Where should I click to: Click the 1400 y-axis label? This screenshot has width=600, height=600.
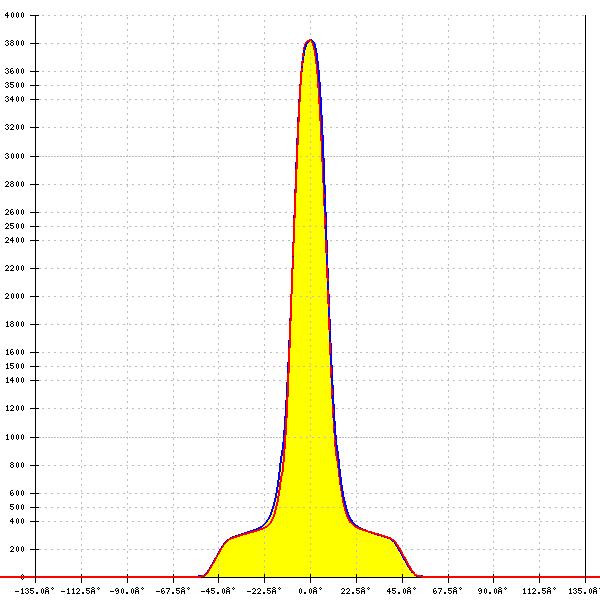[x=15, y=380]
